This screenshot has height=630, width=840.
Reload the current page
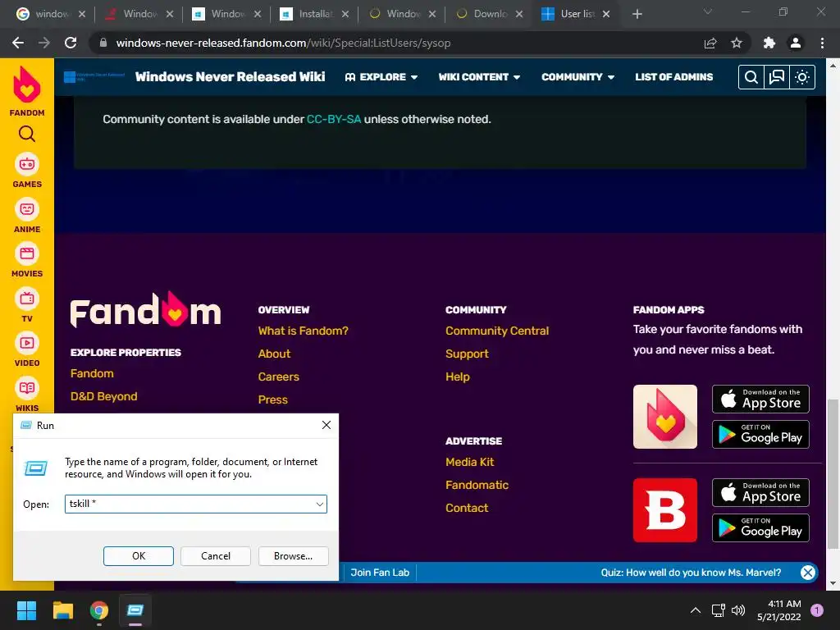[x=71, y=43]
